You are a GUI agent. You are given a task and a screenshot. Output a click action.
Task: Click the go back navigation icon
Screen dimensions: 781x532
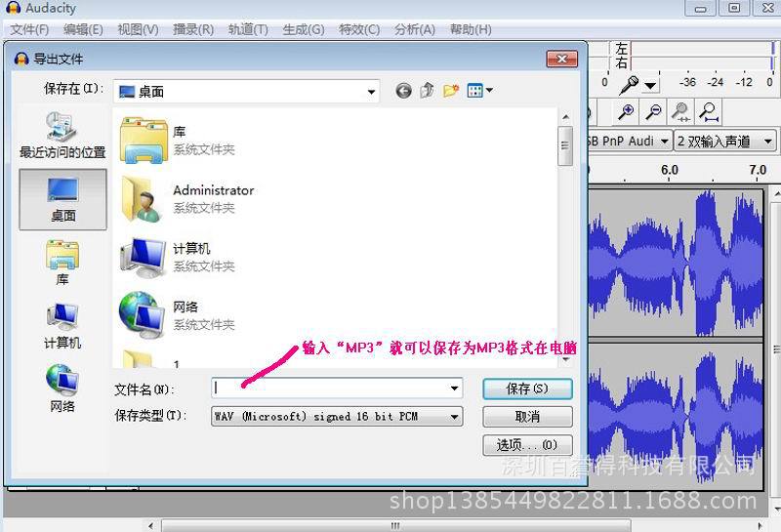pos(403,91)
